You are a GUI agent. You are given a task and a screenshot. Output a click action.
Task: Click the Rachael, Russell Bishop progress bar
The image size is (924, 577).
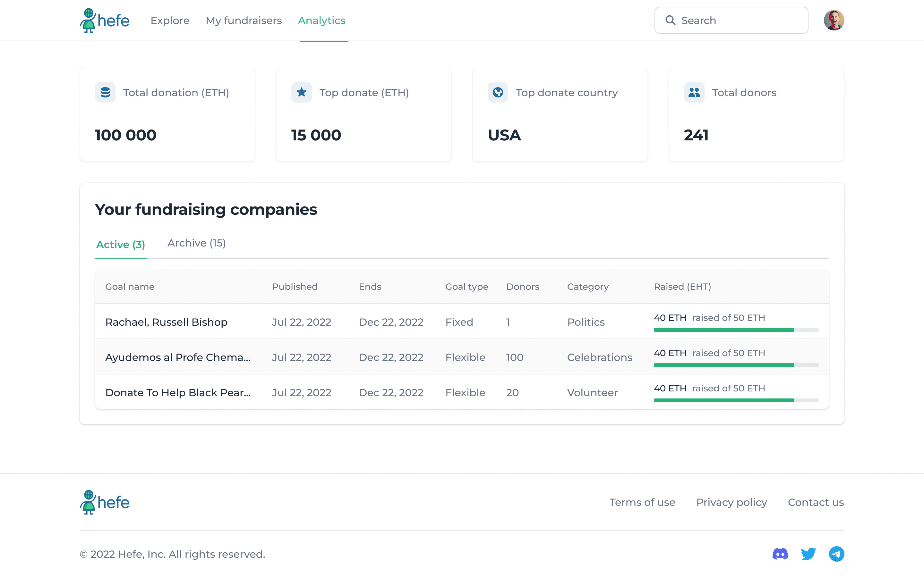[x=736, y=330]
